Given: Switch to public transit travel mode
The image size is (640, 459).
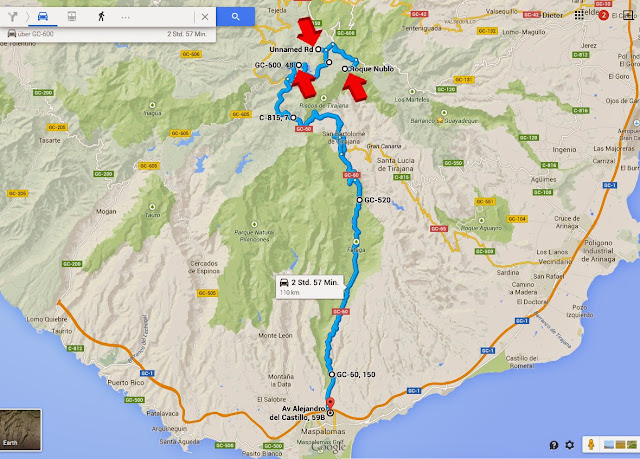Looking at the screenshot, I should [72, 17].
